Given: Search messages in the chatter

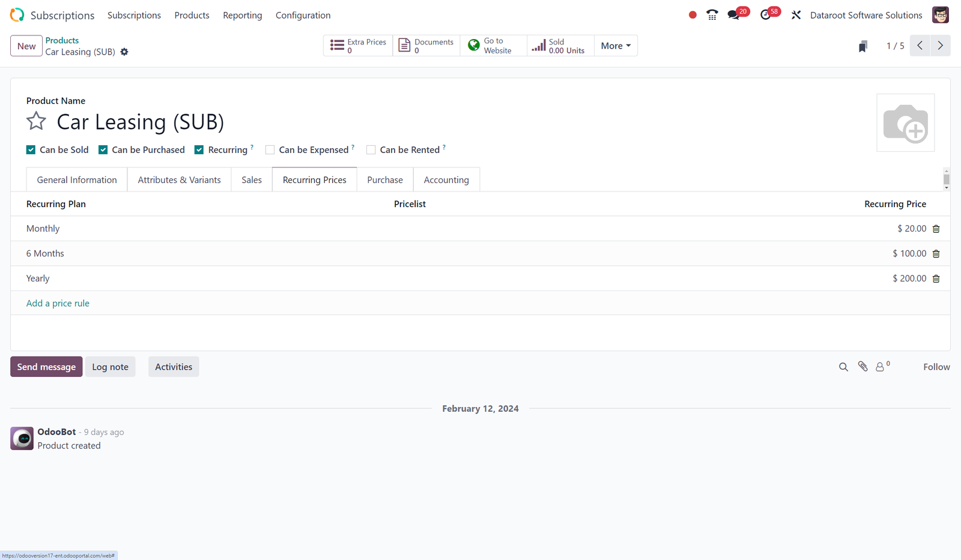Looking at the screenshot, I should click(x=843, y=367).
